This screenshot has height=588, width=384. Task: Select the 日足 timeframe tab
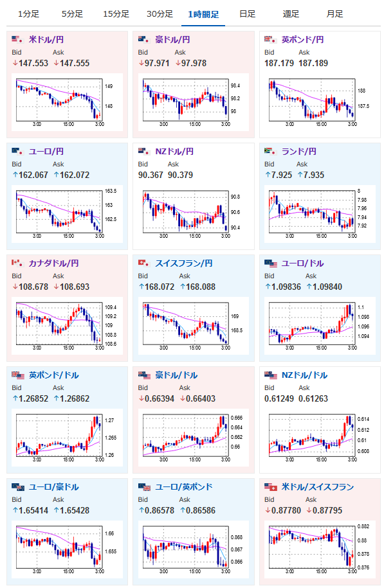point(247,14)
